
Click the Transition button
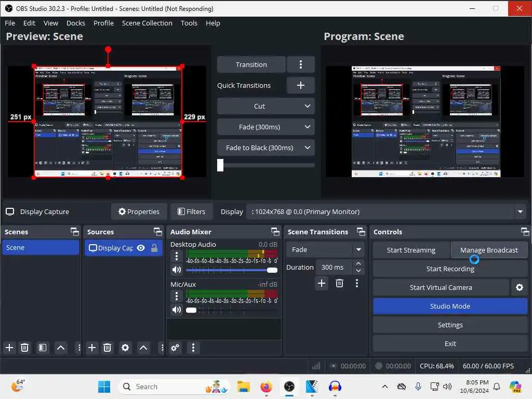[251, 64]
